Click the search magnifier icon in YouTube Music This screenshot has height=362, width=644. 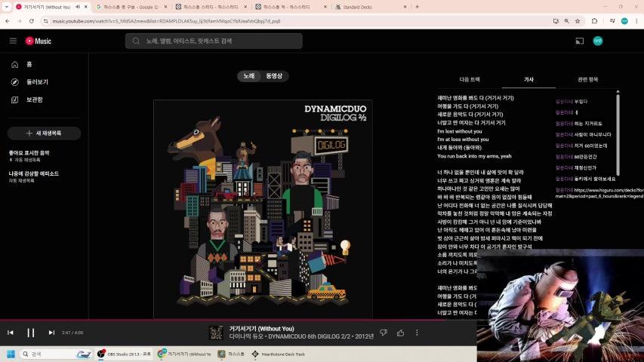(x=136, y=41)
